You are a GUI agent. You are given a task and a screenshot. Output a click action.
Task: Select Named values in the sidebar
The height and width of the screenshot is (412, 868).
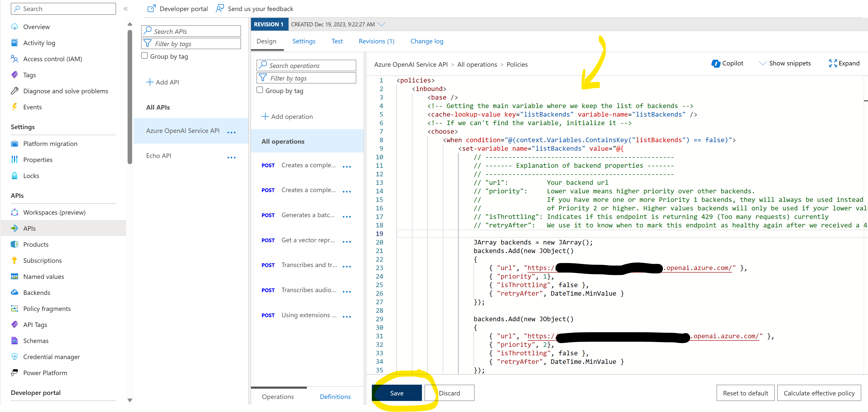tap(43, 276)
